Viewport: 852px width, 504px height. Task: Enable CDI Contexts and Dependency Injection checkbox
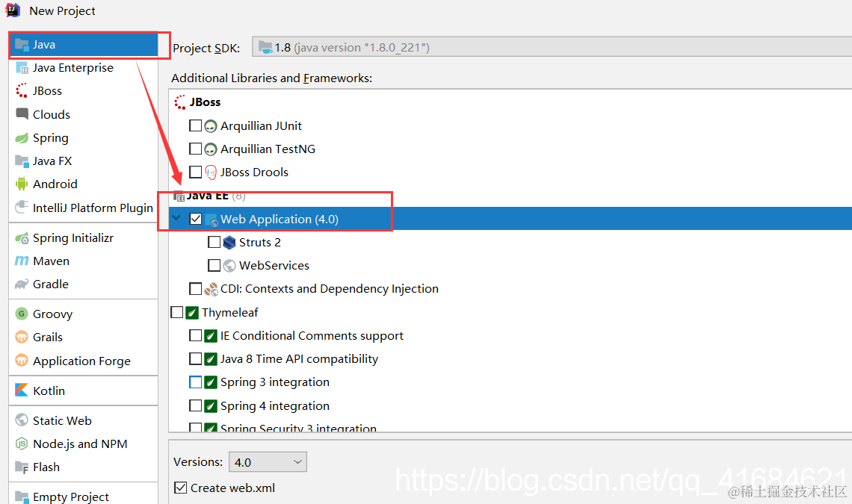pos(195,288)
